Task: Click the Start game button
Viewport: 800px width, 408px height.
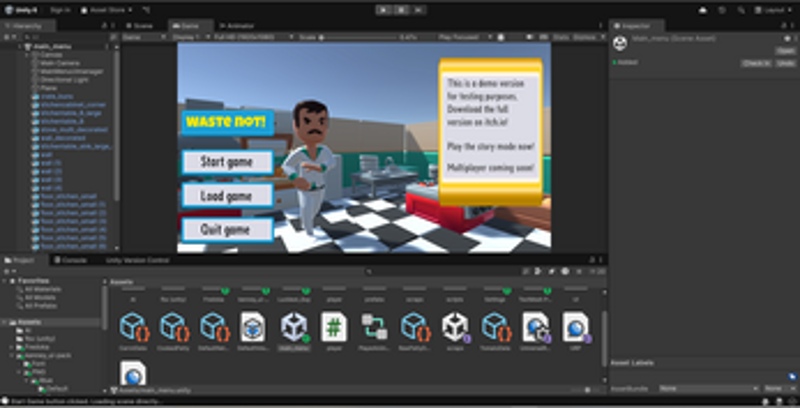Action: click(x=227, y=162)
